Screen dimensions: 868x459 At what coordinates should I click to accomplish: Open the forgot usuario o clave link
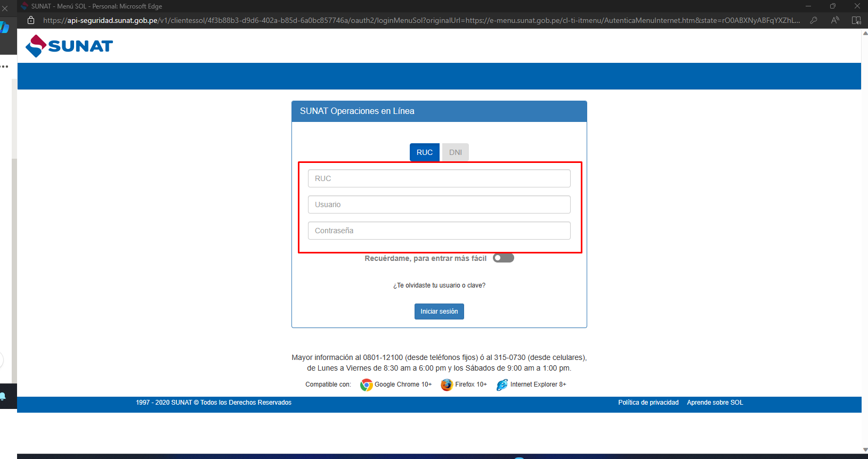point(439,285)
